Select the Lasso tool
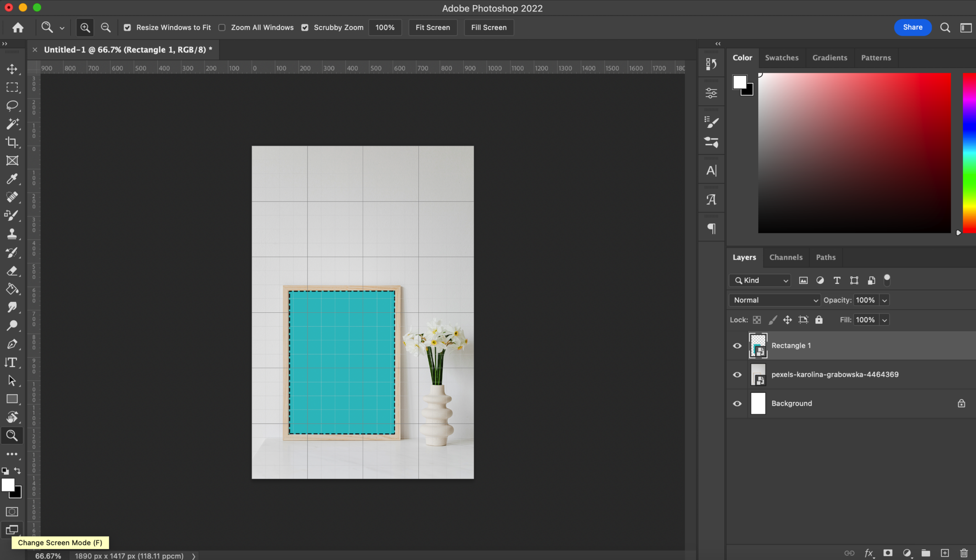This screenshot has height=560, width=976. point(12,106)
